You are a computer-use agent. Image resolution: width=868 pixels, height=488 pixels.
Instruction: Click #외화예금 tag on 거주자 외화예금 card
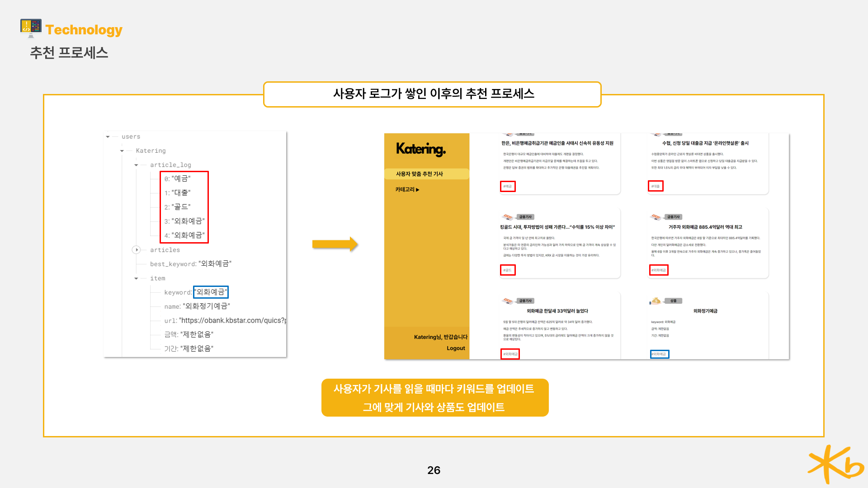[x=659, y=270]
